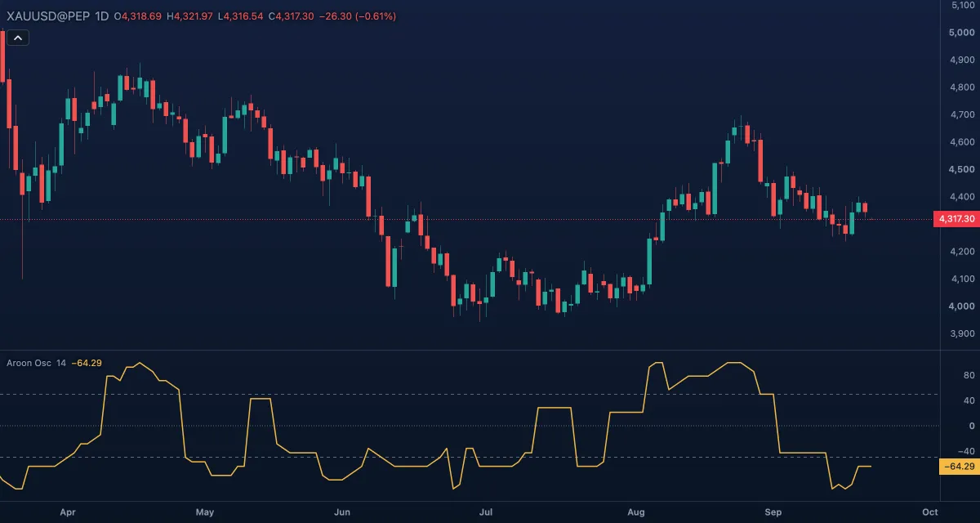
Task: Click the yellow −64.29 oscillator axis tag
Action: point(959,467)
